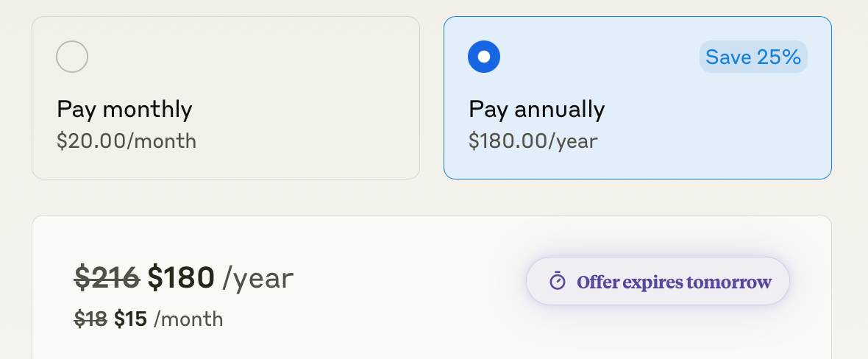868x359 pixels.
Task: Click the "Save 25%" discount badge
Action: 753,57
